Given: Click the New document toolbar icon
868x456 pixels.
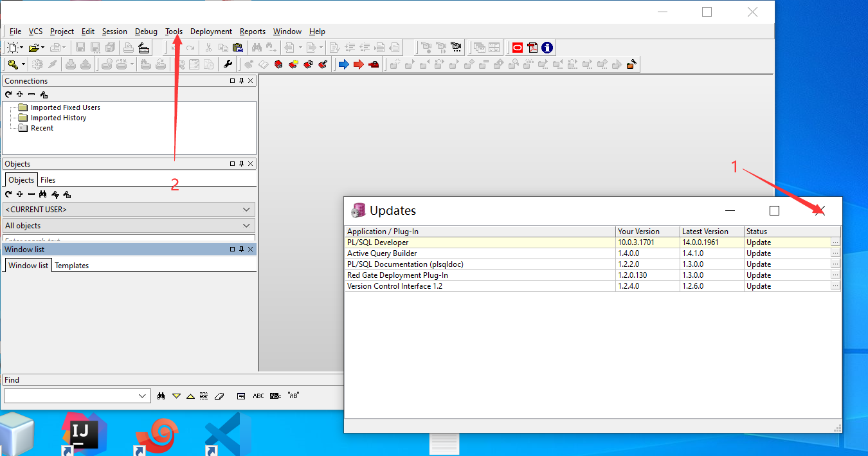Looking at the screenshot, I should [x=13, y=48].
